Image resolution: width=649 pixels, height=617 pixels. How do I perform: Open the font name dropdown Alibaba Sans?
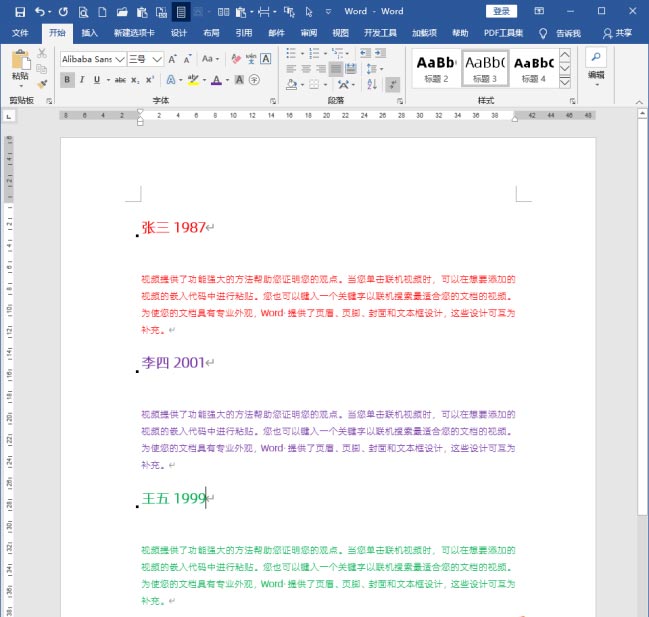coord(91,58)
